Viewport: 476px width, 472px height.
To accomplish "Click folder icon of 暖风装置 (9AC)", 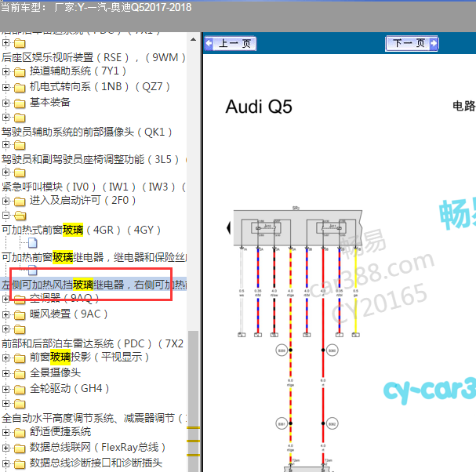I will 20,315.
